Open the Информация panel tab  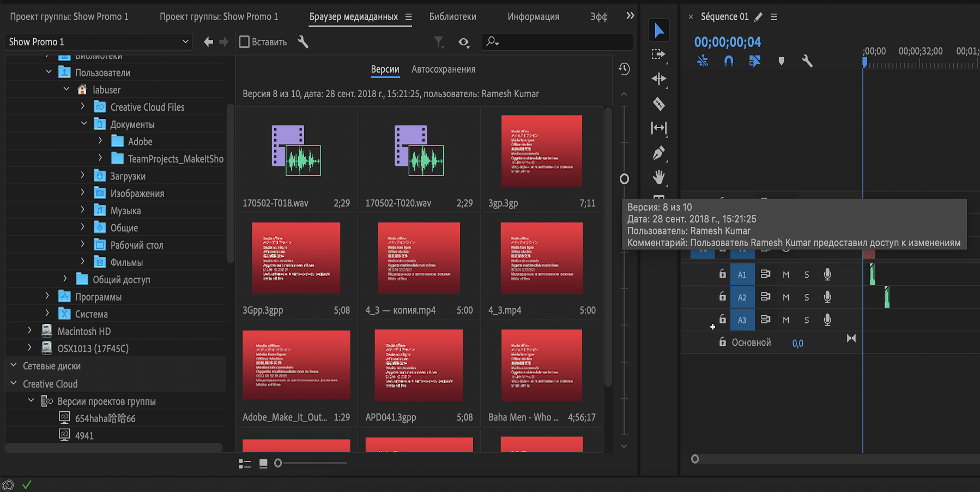533,17
